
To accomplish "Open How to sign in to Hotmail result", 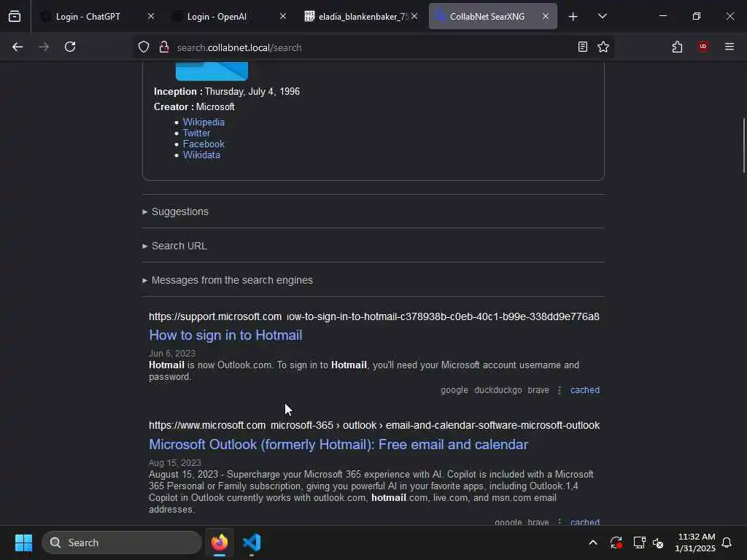I will click(225, 335).
